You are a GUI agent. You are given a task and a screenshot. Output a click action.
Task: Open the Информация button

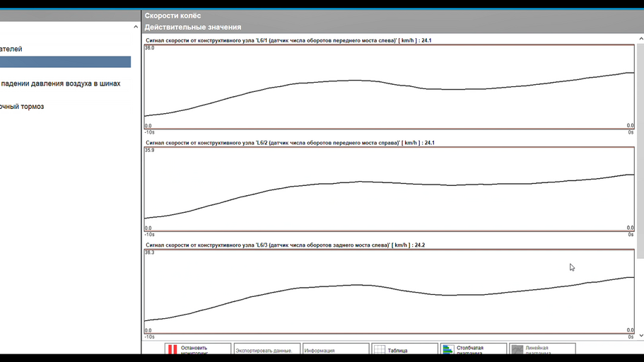[x=336, y=349]
